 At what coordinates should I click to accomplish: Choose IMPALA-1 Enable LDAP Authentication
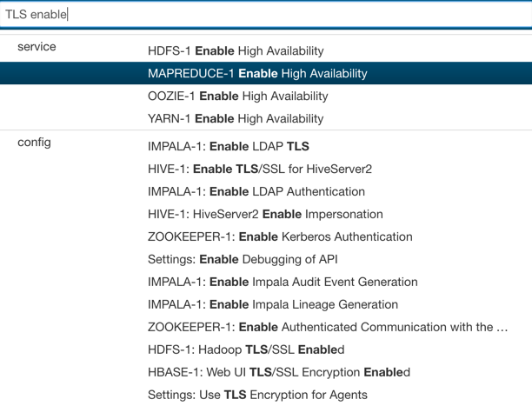(256, 192)
